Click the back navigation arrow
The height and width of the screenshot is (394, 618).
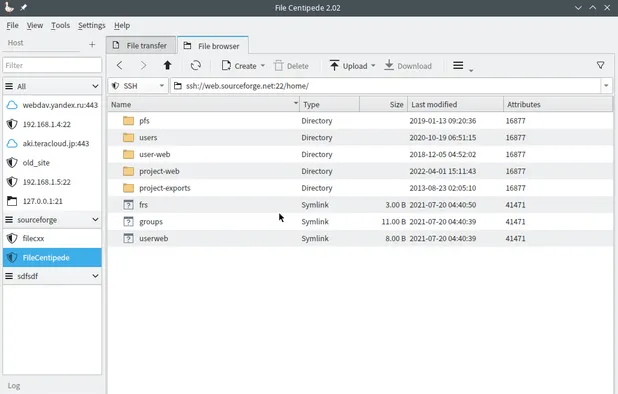[119, 65]
